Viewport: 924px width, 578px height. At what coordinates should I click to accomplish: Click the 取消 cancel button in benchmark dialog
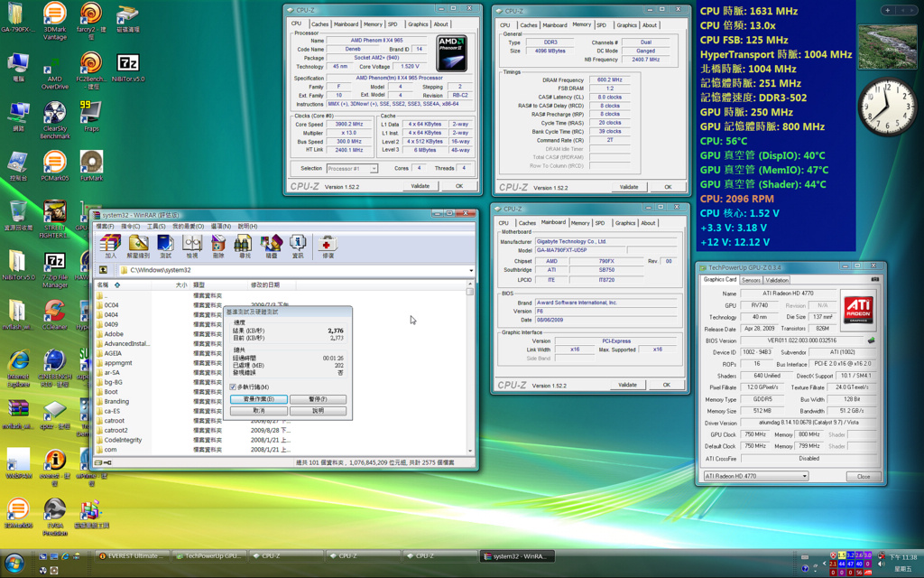(x=259, y=411)
